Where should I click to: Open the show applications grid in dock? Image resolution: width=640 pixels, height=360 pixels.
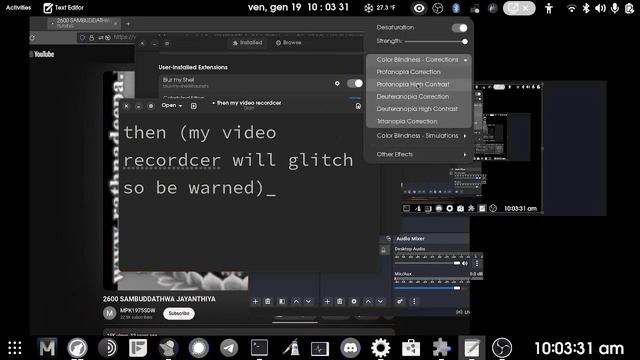(x=15, y=348)
